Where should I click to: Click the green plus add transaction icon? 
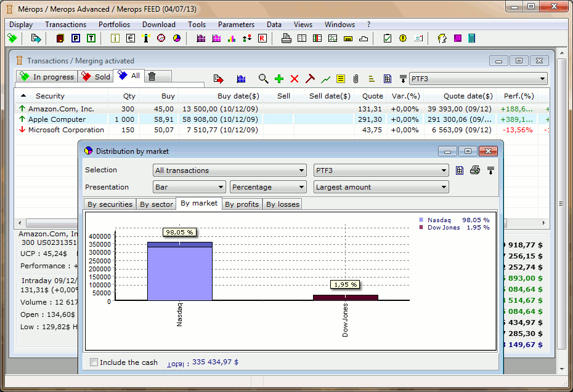click(279, 79)
